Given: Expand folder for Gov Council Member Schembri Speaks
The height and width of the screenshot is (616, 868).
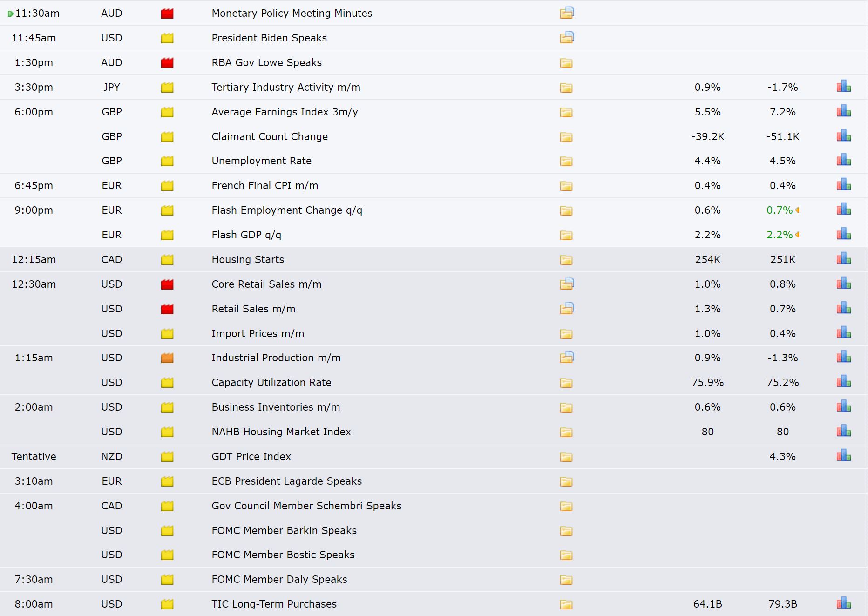Looking at the screenshot, I should coord(566,506).
